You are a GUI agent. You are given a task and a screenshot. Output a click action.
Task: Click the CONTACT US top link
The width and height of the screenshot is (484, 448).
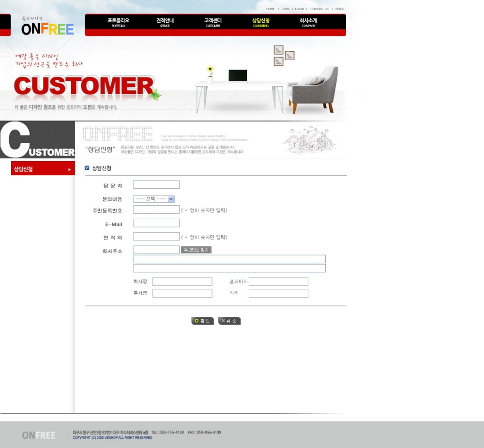click(x=319, y=9)
